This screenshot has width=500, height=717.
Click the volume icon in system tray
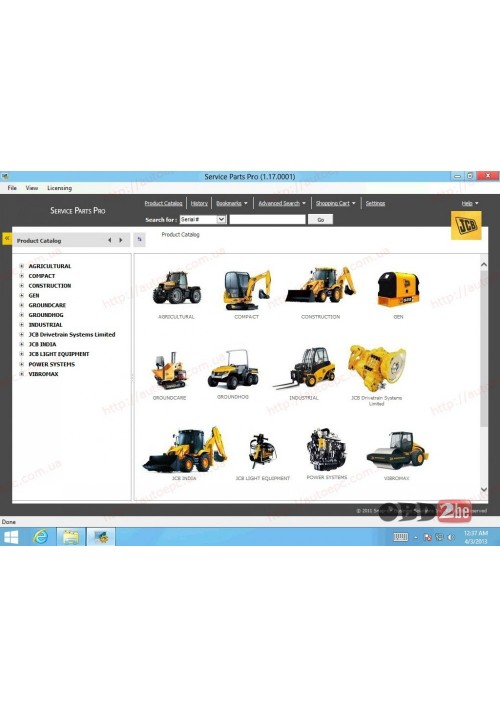pyautogui.click(x=452, y=537)
